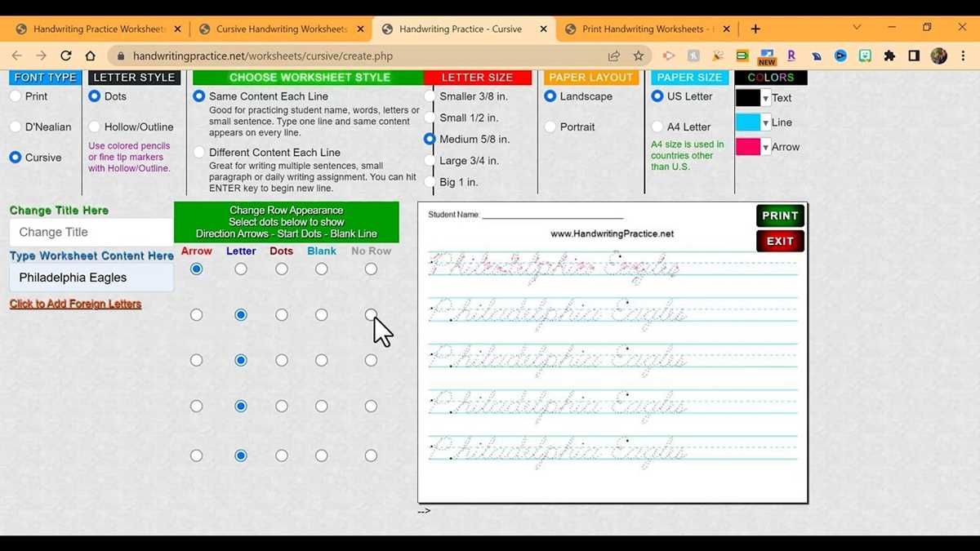Switch to Cursive Handwriting Worksheets tab
This screenshot has width=980, height=551.
(280, 29)
